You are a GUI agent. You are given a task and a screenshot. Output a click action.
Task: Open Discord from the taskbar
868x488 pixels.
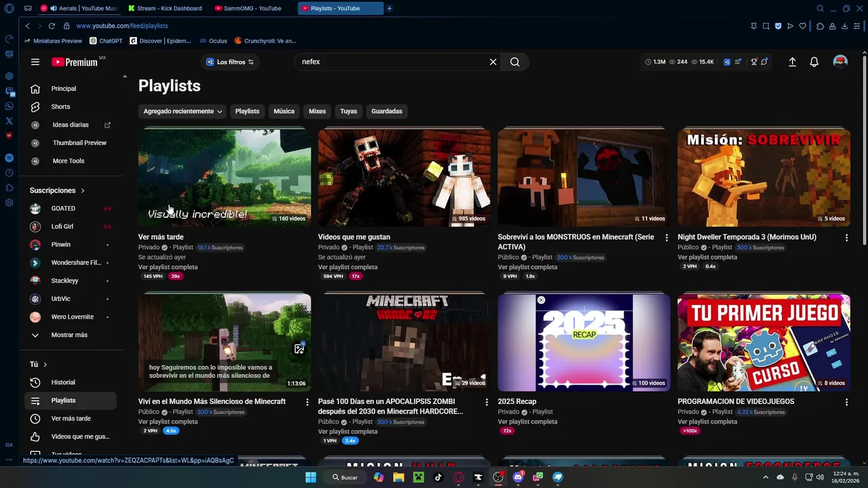(518, 477)
